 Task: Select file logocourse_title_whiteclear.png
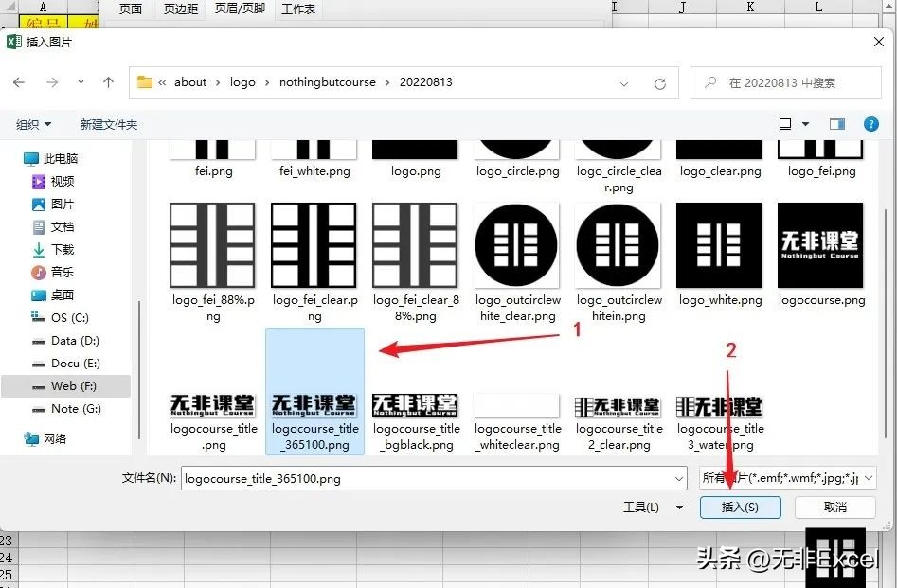517,423
